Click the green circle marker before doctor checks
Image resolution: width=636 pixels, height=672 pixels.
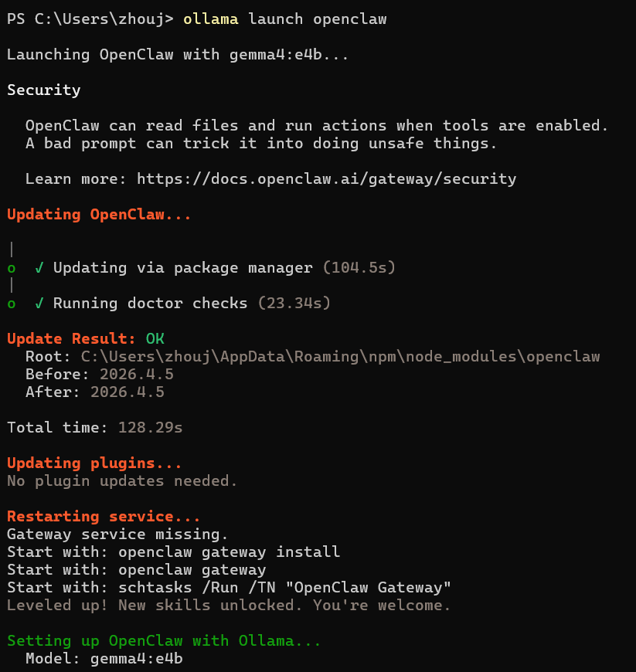click(12, 304)
